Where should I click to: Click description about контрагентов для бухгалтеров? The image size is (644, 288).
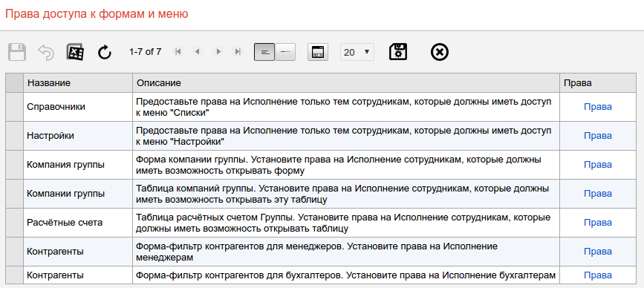pos(346,275)
